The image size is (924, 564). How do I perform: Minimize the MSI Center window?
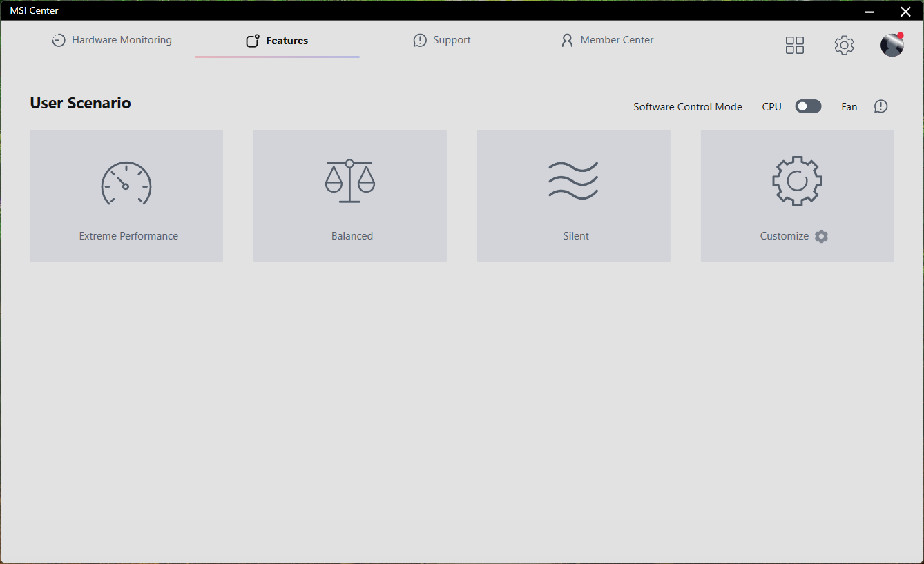tap(870, 11)
